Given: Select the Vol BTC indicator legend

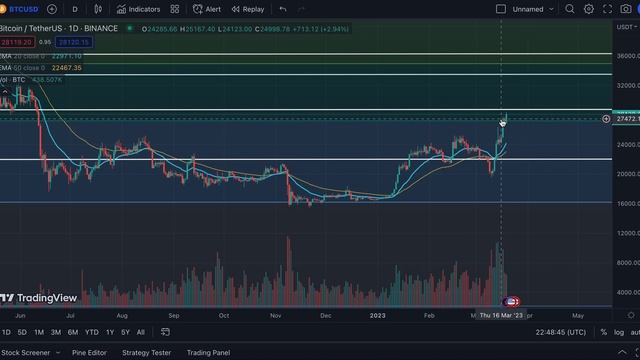Looking at the screenshot, I should click(31, 80).
